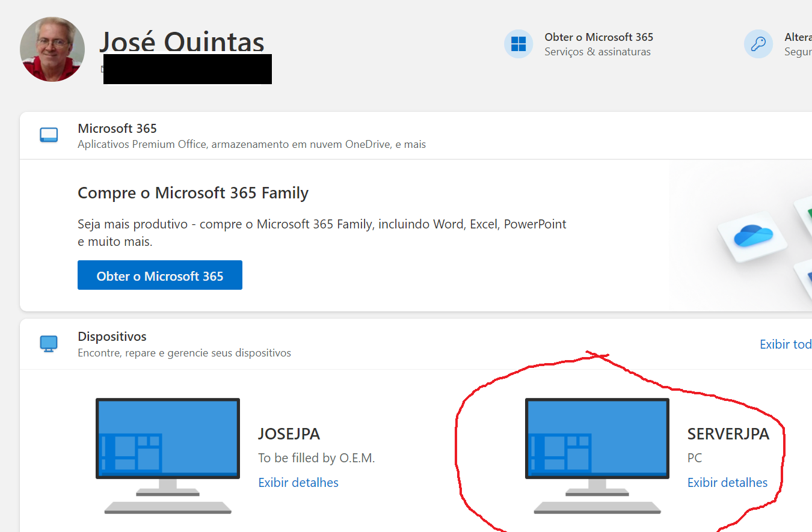Open José Quintas profile photo
812x532 pixels.
[52, 49]
